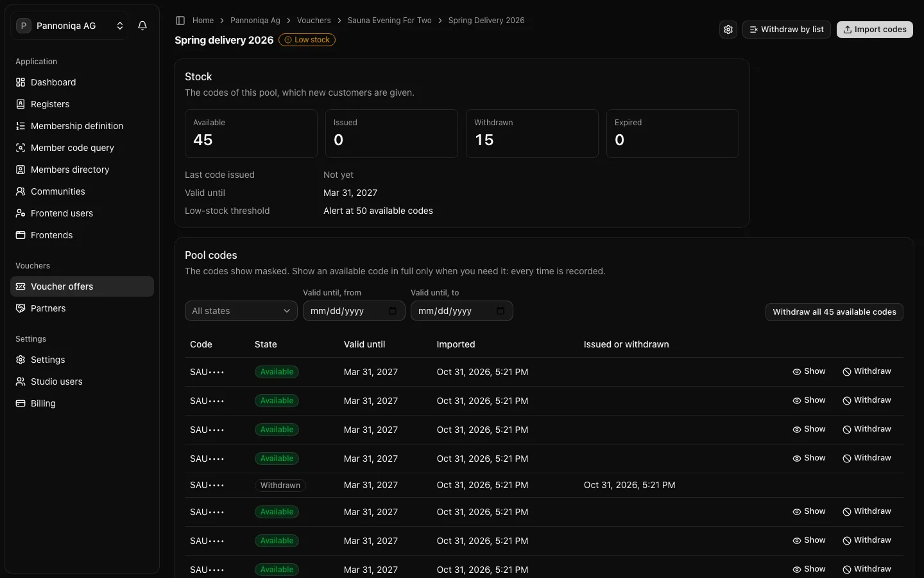Open Sauna Evening For Two breadcrumb
Image resolution: width=924 pixels, height=578 pixels.
point(389,21)
